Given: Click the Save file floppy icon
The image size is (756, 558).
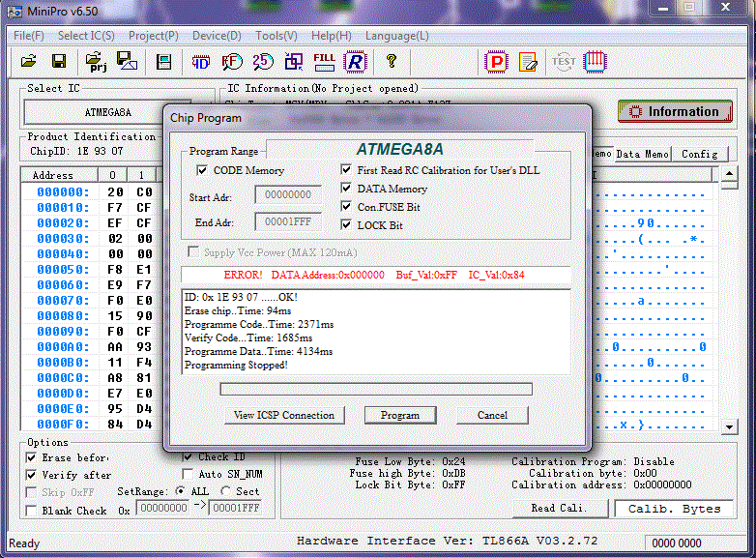Looking at the screenshot, I should (59, 62).
